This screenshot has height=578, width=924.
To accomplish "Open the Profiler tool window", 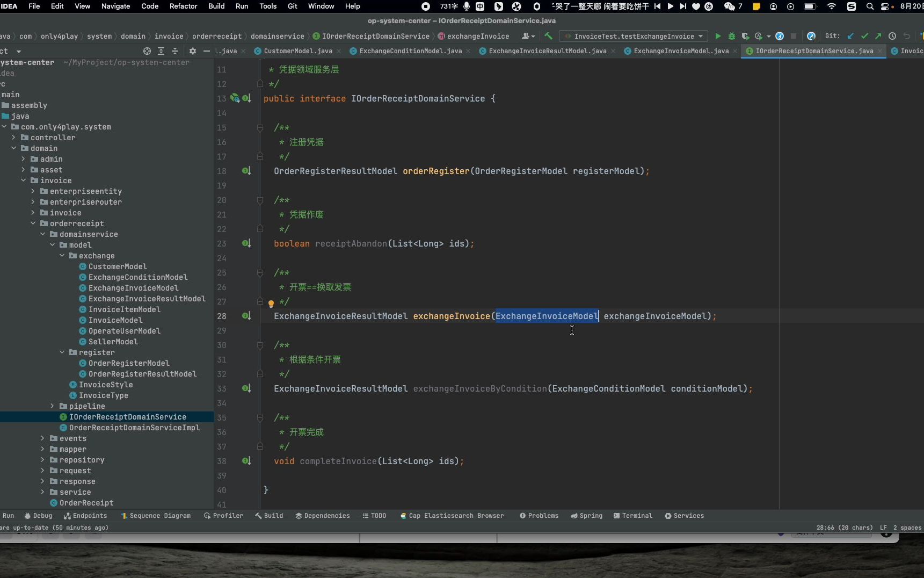I will point(223,516).
